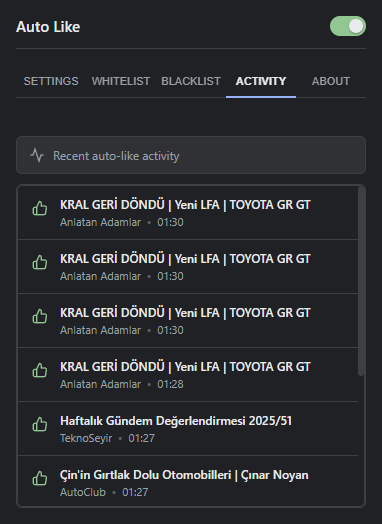
Task: Switch to the Whitelist tab
Action: click(x=121, y=81)
